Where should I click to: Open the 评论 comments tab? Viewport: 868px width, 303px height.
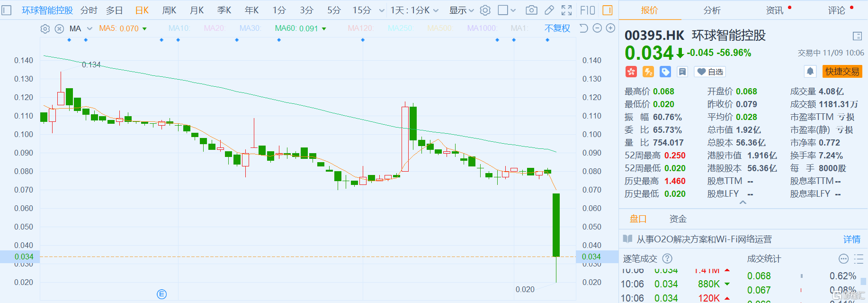pyautogui.click(x=837, y=10)
